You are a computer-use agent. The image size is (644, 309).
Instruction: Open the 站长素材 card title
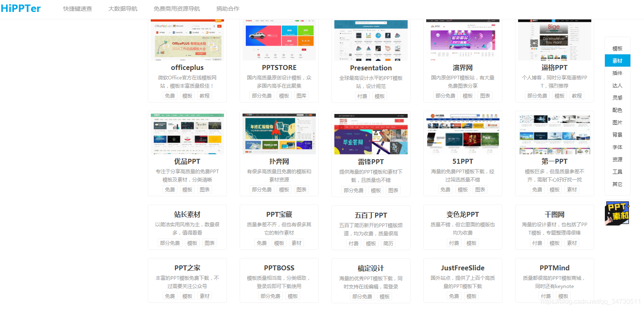(x=187, y=214)
